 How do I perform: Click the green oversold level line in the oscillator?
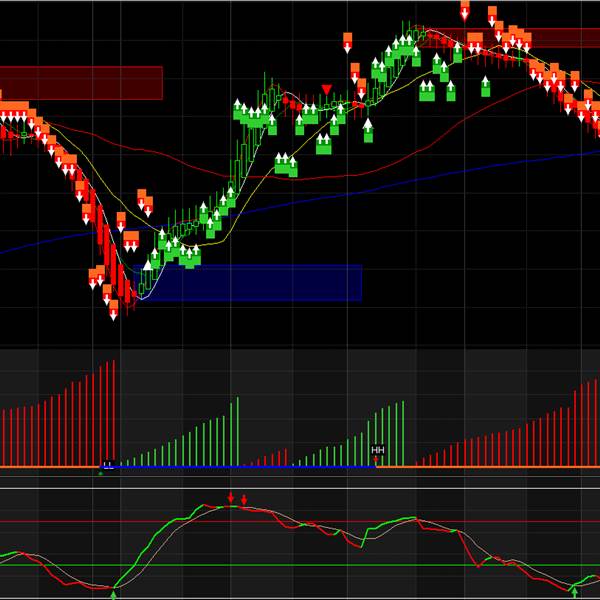[300, 565]
